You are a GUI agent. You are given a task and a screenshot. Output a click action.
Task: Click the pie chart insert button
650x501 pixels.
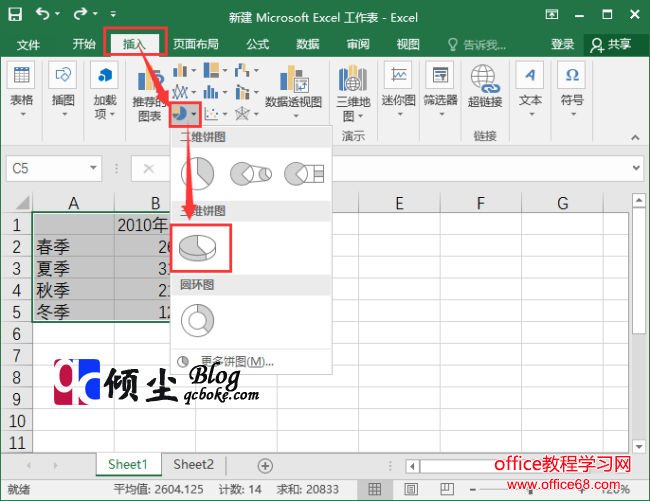[x=184, y=114]
